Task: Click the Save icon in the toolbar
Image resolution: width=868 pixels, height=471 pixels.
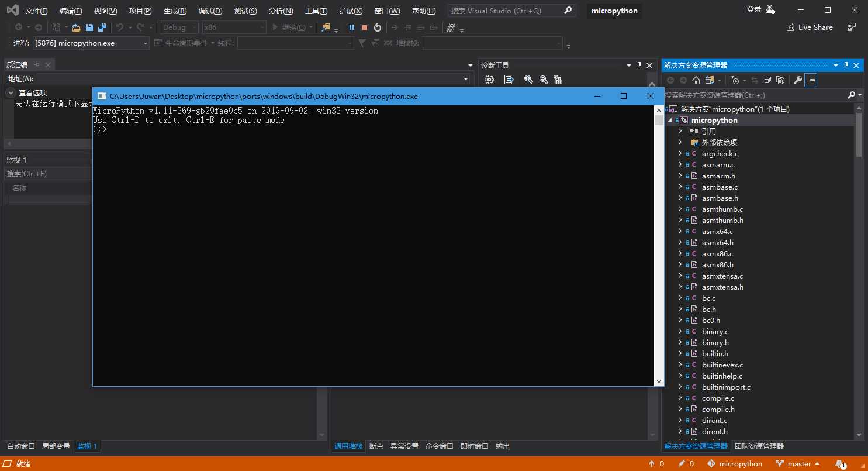Action: click(x=89, y=27)
